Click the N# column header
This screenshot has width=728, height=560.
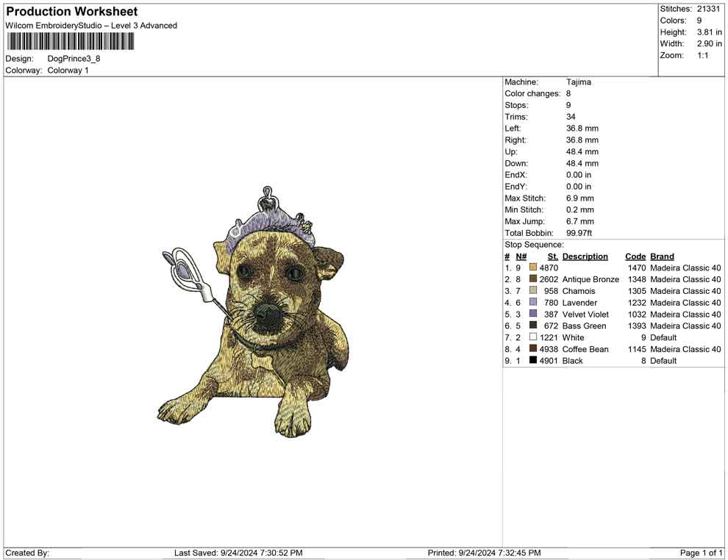coord(521,256)
